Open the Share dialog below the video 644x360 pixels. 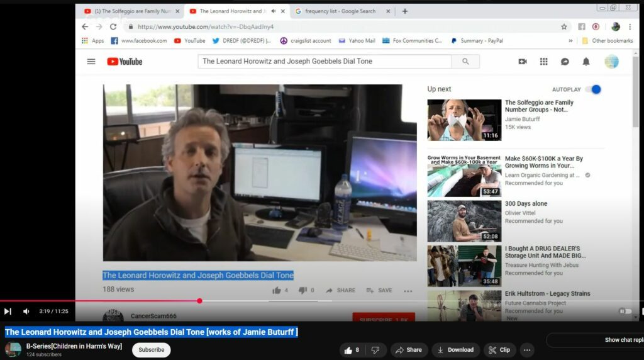point(409,350)
